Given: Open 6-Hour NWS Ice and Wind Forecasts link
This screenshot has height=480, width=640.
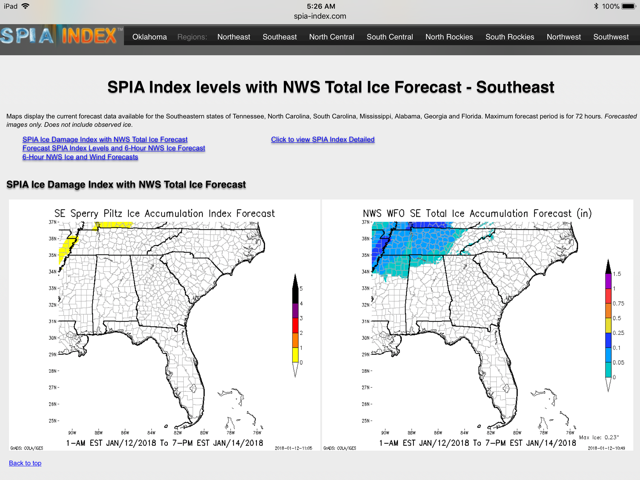Looking at the screenshot, I should coord(80,157).
